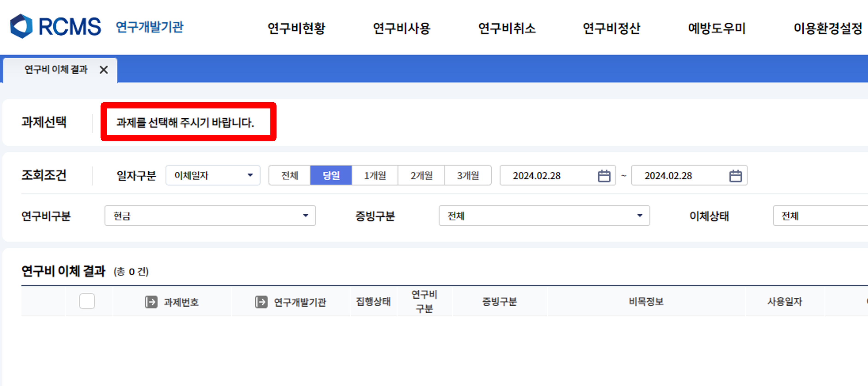Screen dimensions: 868x386
Task: Click the arrow icon beside 연구개발기관 column
Action: tap(261, 302)
